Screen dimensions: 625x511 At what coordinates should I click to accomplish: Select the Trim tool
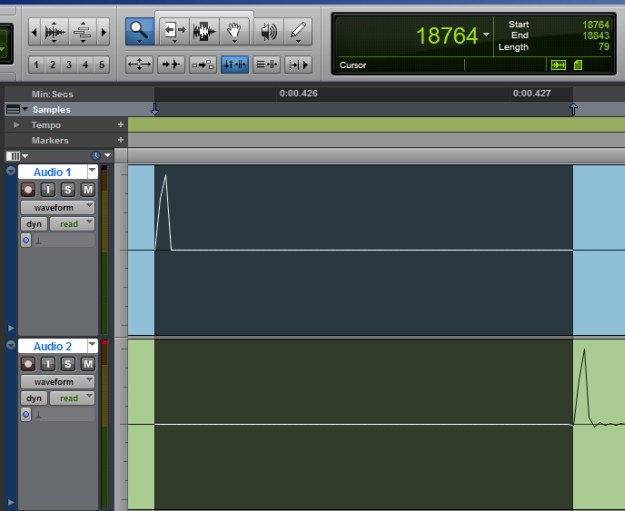(171, 32)
